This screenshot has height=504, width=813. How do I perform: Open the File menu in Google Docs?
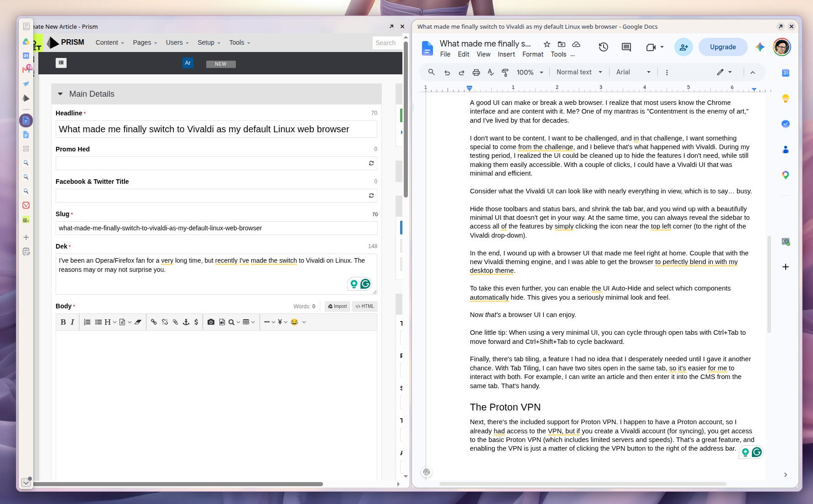pyautogui.click(x=445, y=54)
